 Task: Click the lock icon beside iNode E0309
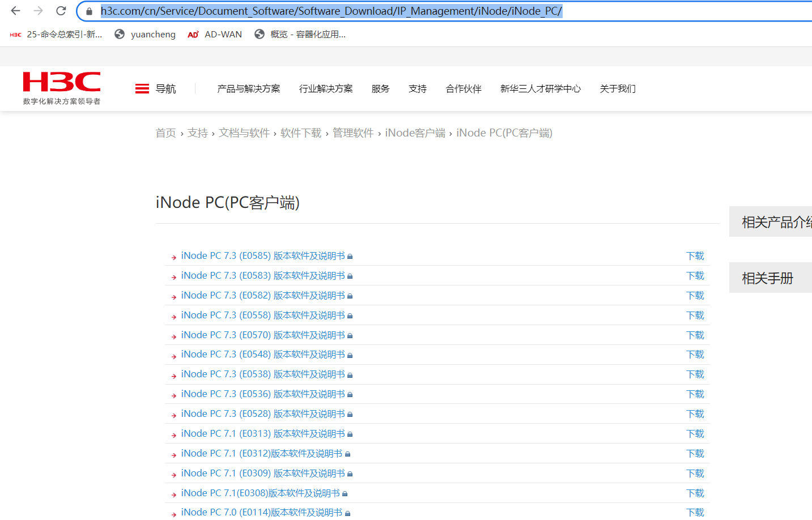click(x=350, y=474)
